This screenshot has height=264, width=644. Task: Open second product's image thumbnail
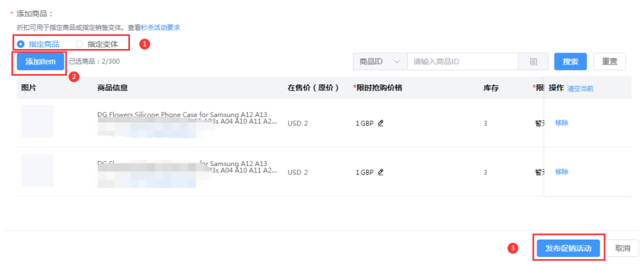(x=38, y=170)
